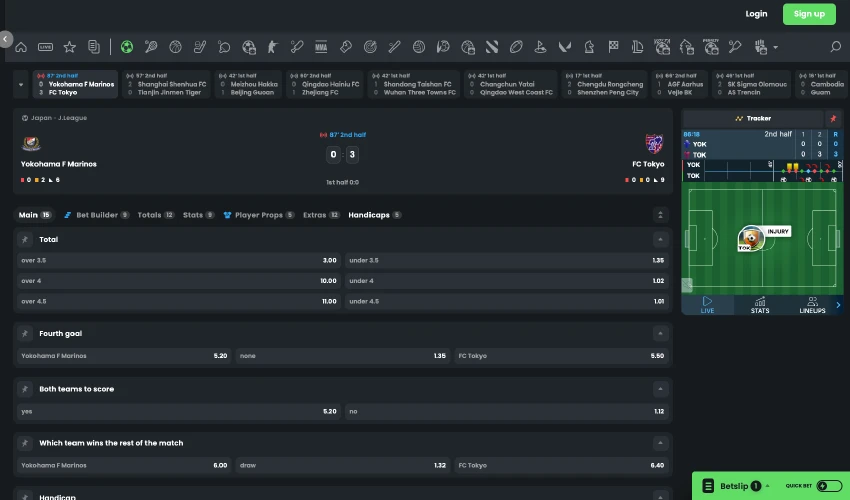
Task: Toggle the Quick Bet switch
Action: tap(829, 486)
